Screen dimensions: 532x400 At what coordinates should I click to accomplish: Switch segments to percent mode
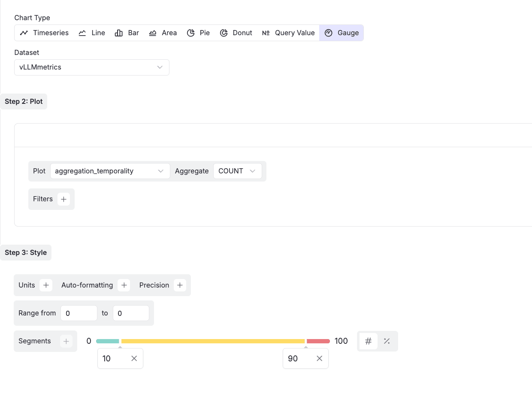387,341
